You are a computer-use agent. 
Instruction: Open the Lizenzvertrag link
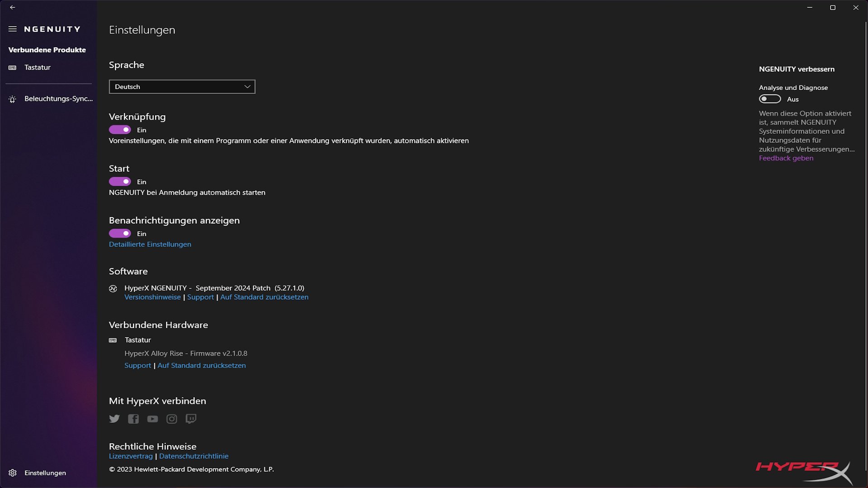(131, 456)
